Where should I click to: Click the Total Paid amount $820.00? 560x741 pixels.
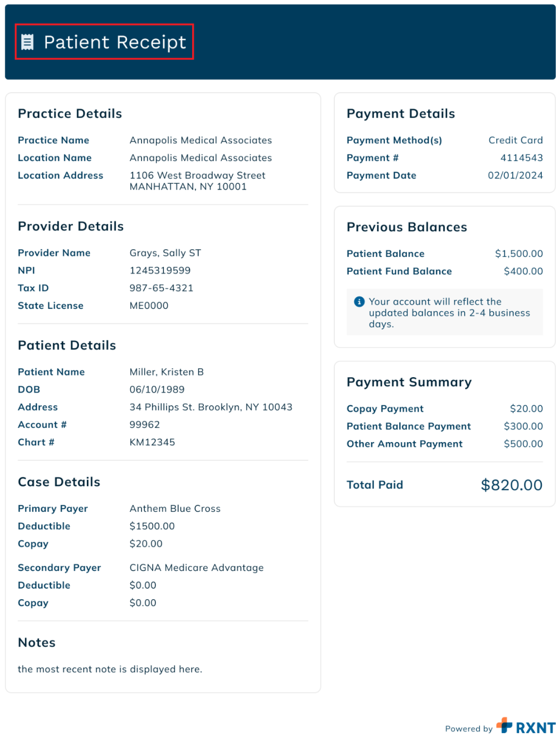tap(512, 485)
